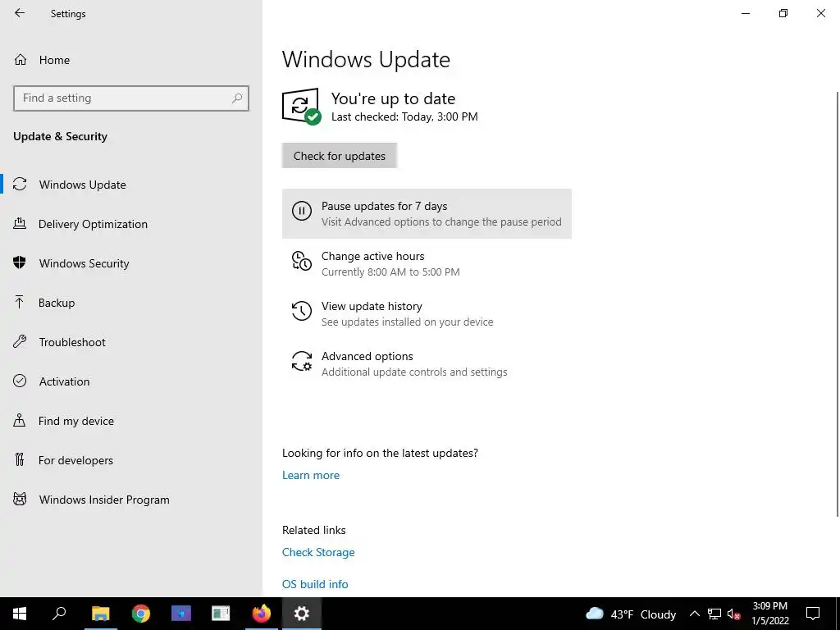
Task: Launch Firefox from the taskbar
Action: (262, 614)
